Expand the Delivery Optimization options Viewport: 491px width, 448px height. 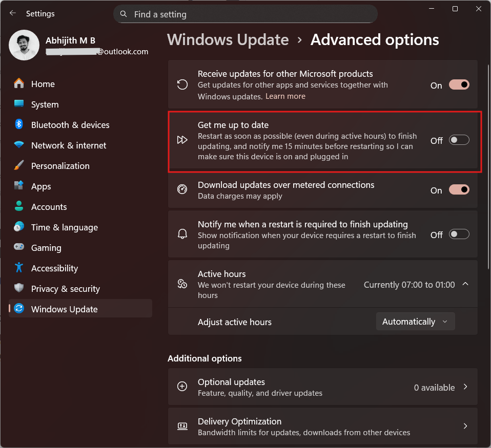(465, 425)
